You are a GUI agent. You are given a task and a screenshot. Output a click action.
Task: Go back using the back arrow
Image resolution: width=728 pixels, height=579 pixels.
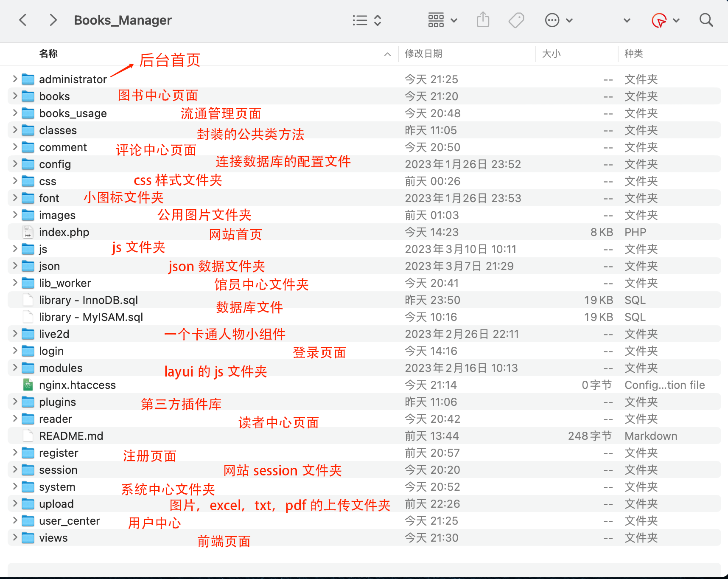[x=23, y=20]
